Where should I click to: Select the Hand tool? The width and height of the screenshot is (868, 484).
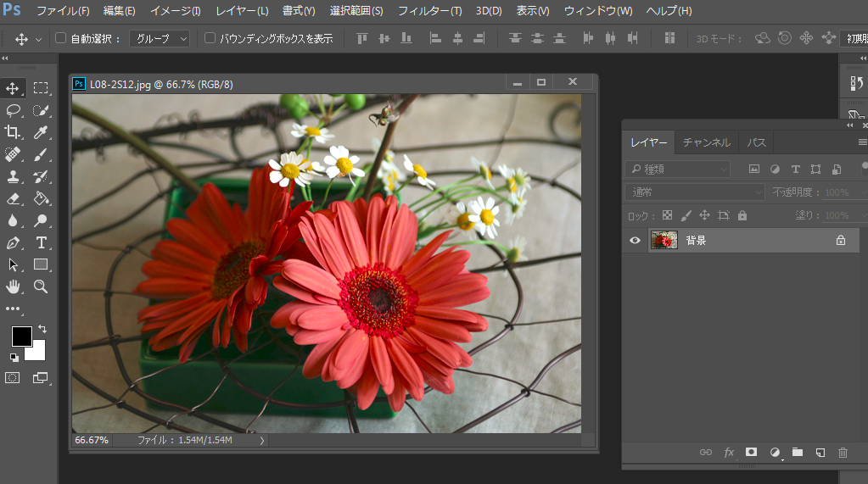tap(13, 287)
